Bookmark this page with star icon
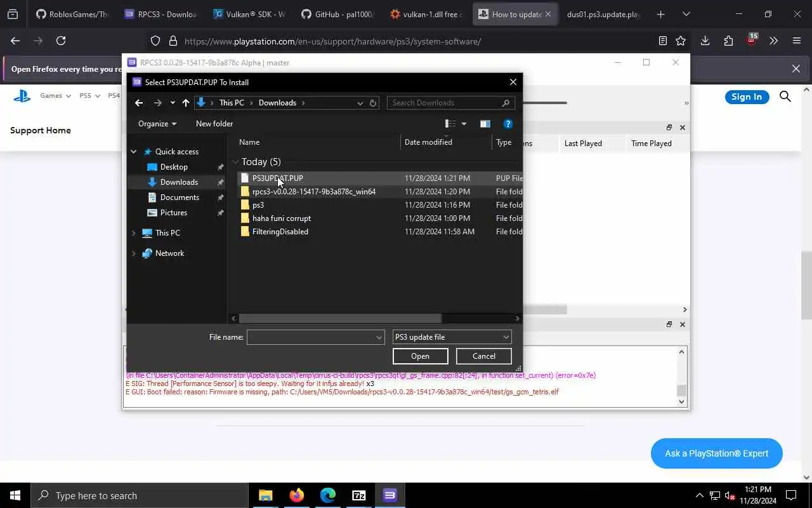812x508 pixels. [x=681, y=41]
